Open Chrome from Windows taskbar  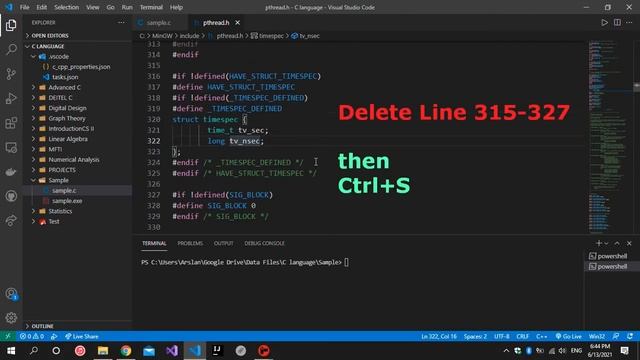pos(126,351)
